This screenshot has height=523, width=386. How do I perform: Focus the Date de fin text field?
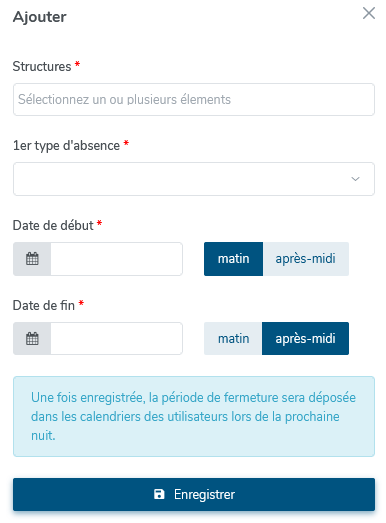(x=116, y=339)
